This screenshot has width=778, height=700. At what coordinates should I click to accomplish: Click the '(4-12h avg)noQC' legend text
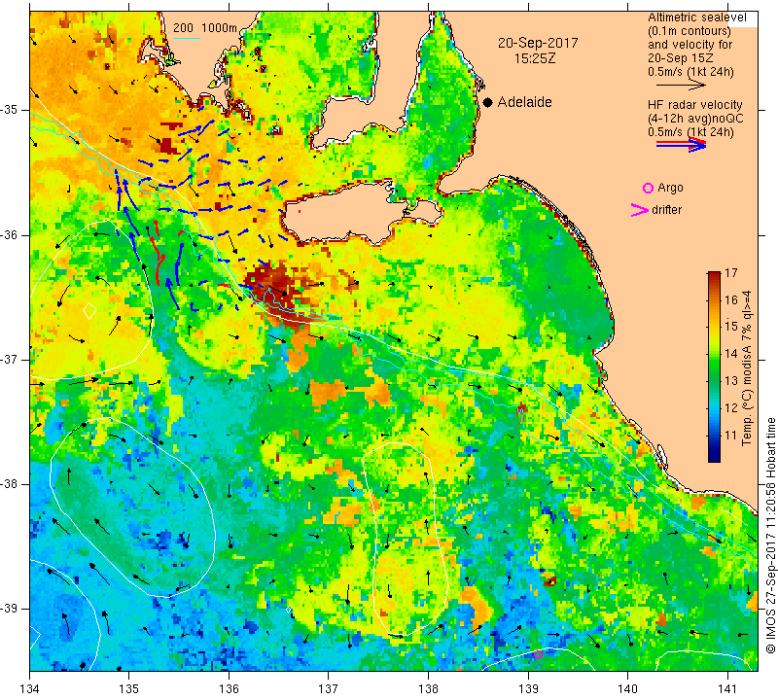pos(695,119)
